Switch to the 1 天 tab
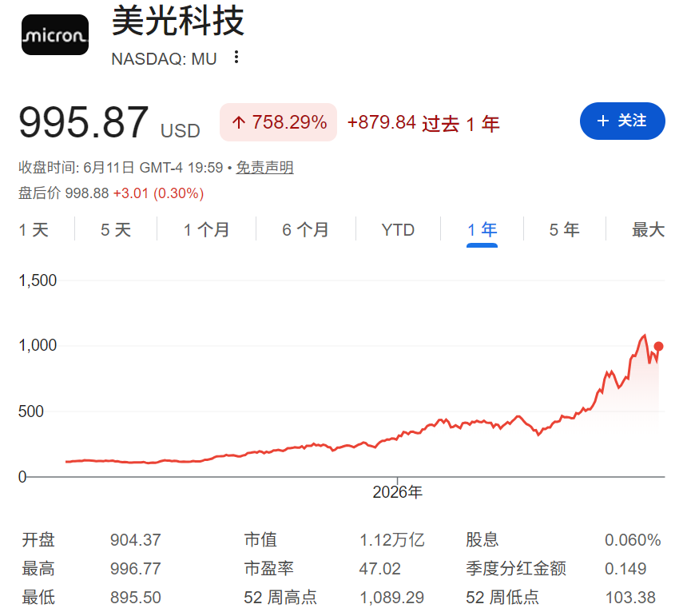Image resolution: width=683 pixels, height=616 pixels. tap(34, 229)
